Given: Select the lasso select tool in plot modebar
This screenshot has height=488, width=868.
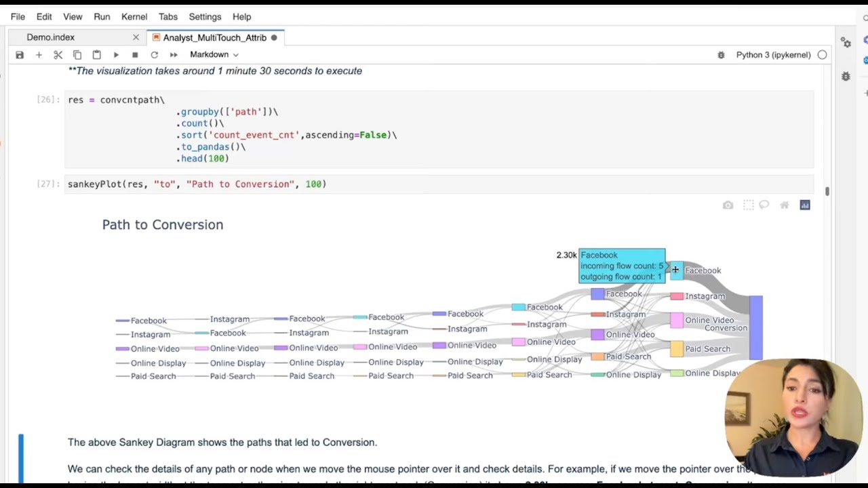Looking at the screenshot, I should tap(764, 205).
